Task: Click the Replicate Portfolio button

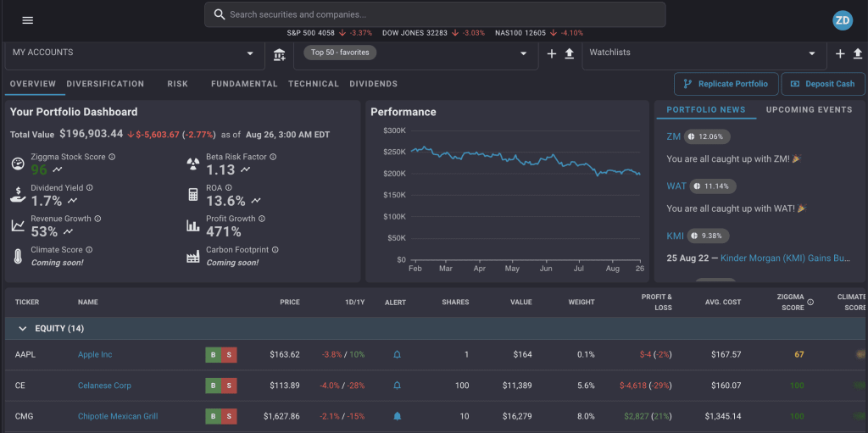Action: point(726,84)
